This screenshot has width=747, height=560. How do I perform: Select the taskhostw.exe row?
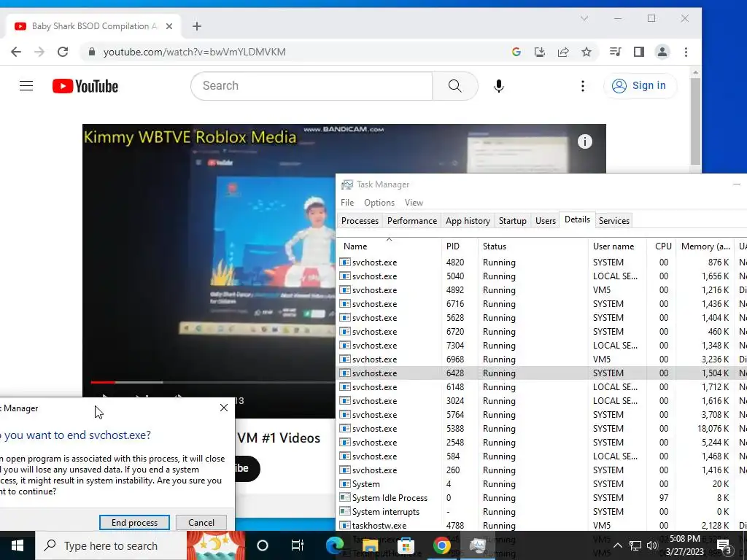(542, 525)
